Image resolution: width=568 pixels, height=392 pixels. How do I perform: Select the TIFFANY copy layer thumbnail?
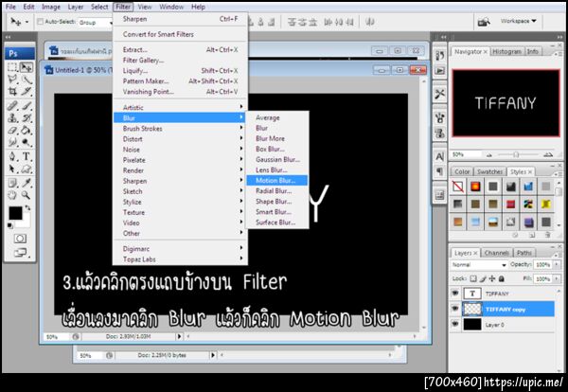472,309
